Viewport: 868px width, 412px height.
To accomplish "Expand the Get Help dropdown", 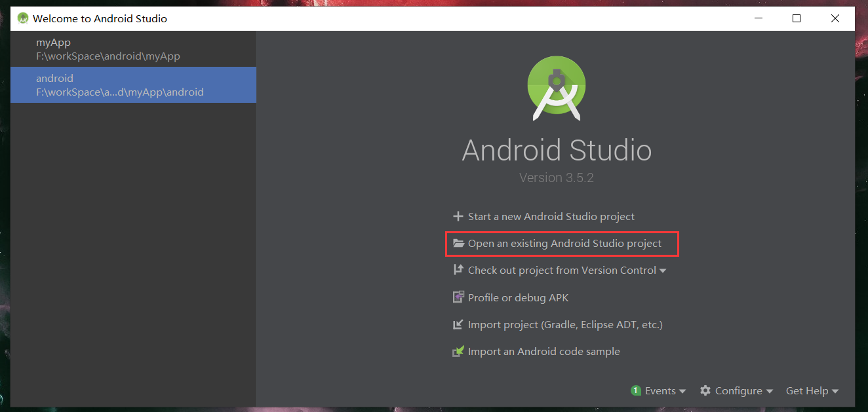I will tap(812, 391).
